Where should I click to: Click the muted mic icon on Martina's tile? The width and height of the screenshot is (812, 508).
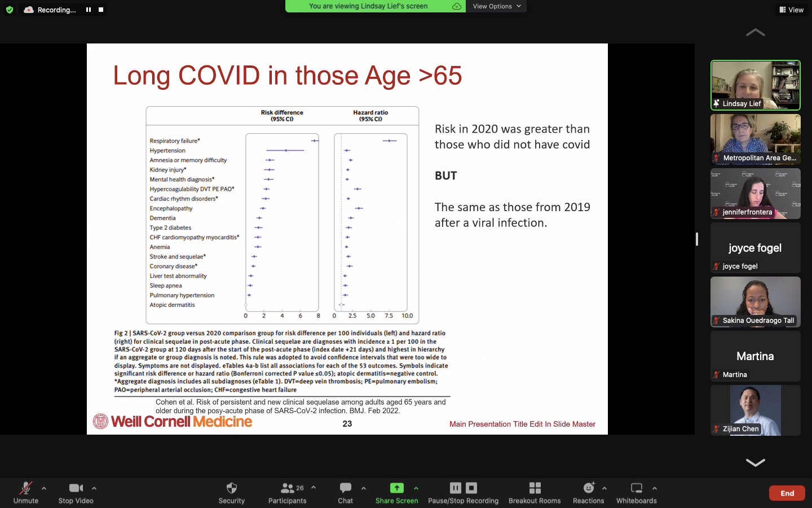click(x=716, y=375)
